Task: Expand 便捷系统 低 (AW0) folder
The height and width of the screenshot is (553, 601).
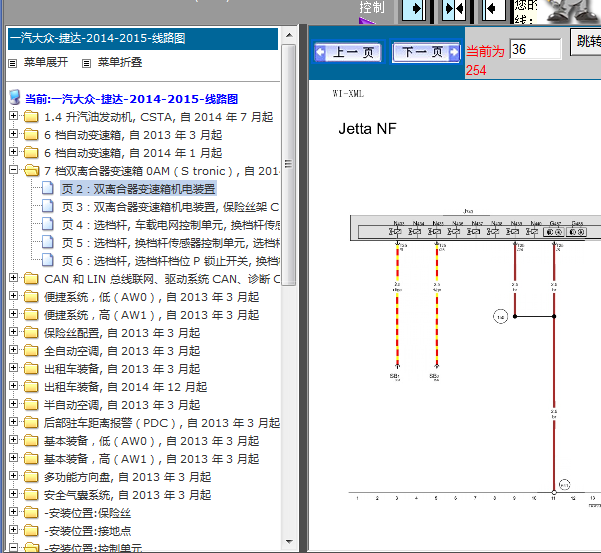Action: tap(13, 295)
